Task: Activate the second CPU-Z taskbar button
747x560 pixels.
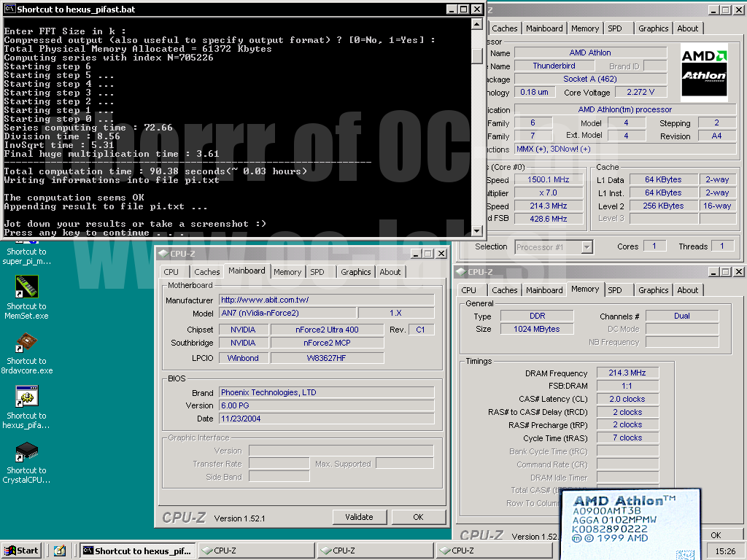Action: pyautogui.click(x=376, y=551)
